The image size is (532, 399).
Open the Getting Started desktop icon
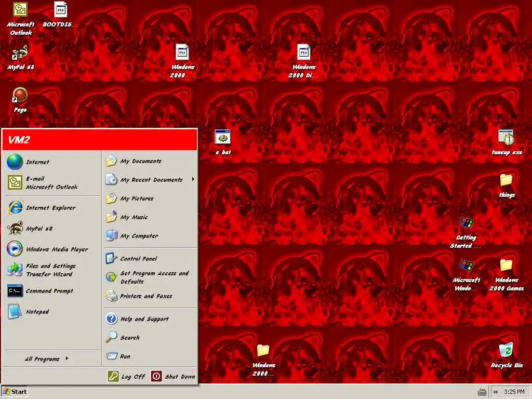coord(465,233)
